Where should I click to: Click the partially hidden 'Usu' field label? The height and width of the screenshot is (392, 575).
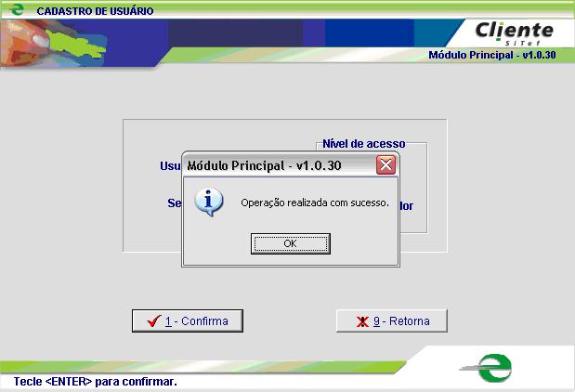click(x=170, y=166)
